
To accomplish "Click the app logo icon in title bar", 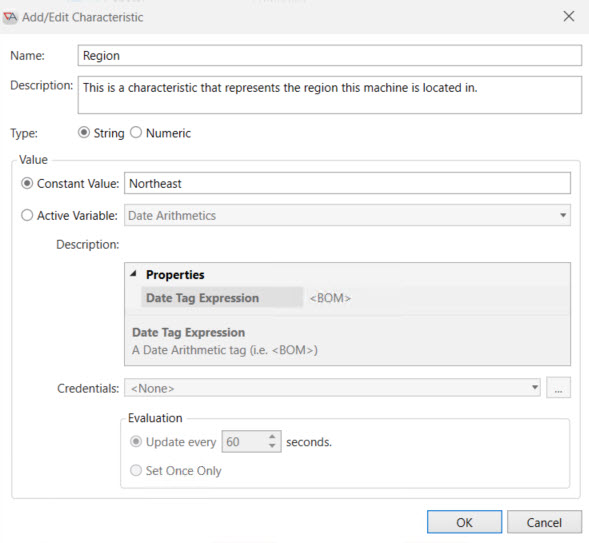I will pos(10,17).
